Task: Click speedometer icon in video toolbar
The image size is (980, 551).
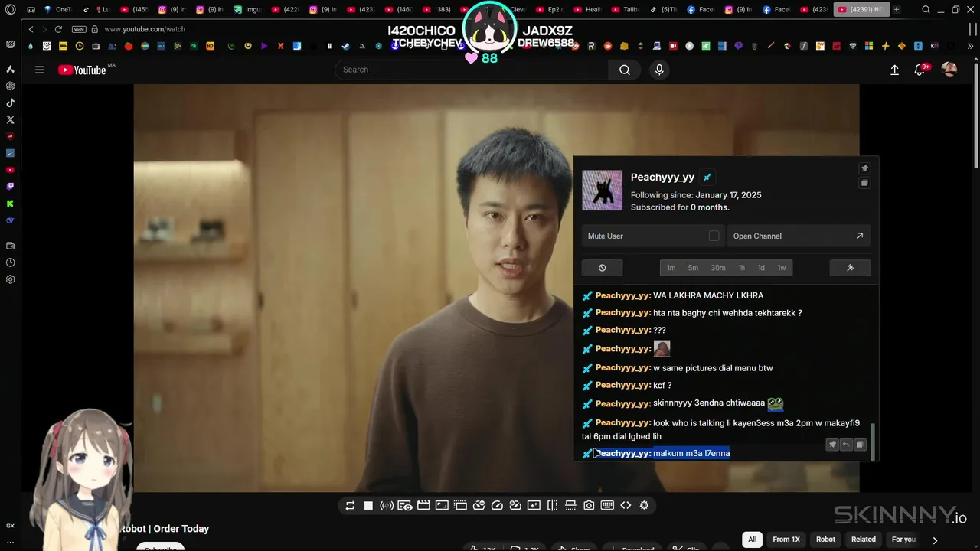Action: tap(497, 505)
